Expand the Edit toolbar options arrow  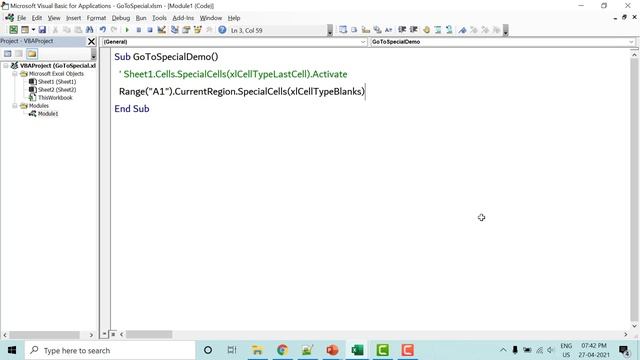[x=505, y=30]
